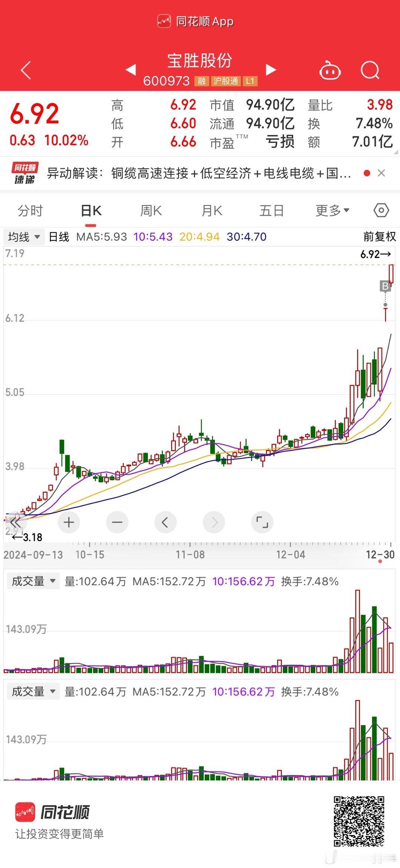Tap the purple 10:5.43 MA label

click(153, 237)
